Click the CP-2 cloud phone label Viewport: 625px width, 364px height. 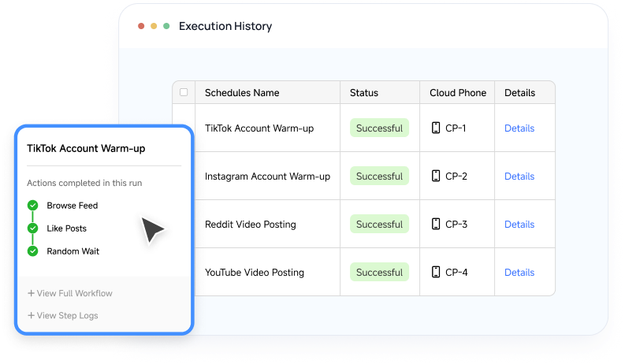tap(456, 176)
